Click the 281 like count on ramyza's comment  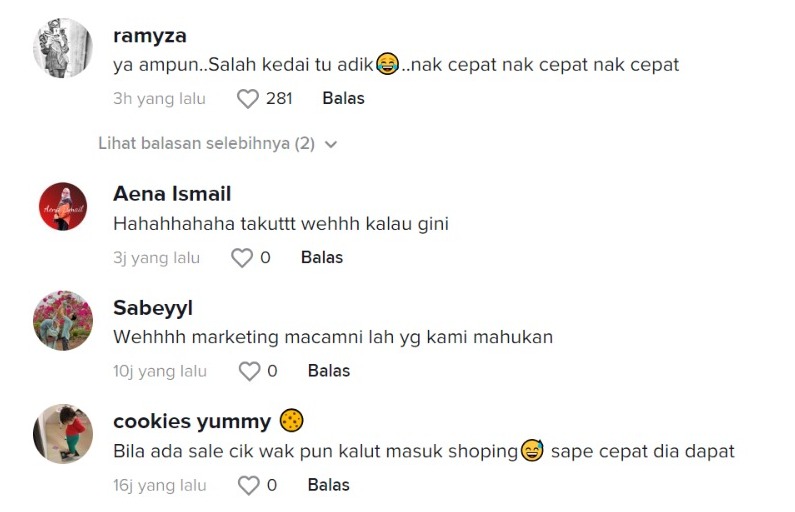click(x=279, y=99)
